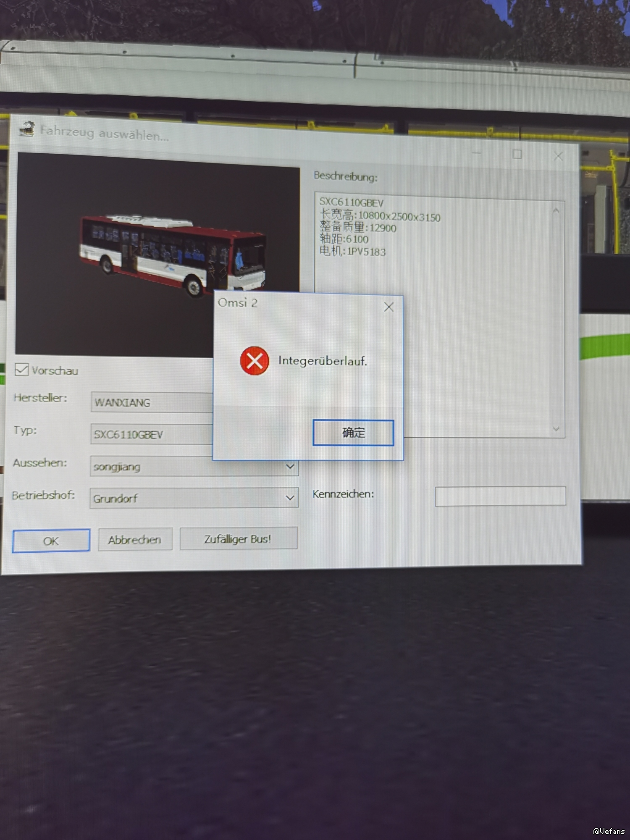
Task: Click the Integerüberlauf error message text
Action: click(x=323, y=361)
